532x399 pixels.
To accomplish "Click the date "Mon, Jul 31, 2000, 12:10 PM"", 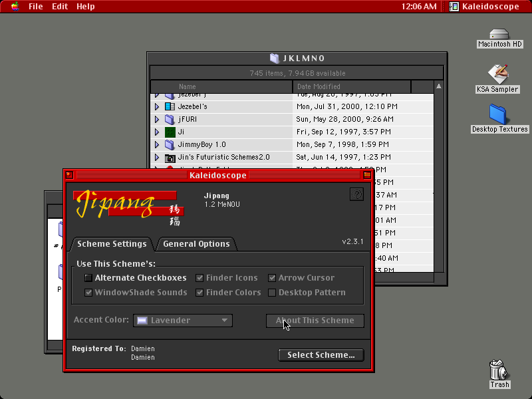I will [346, 106].
